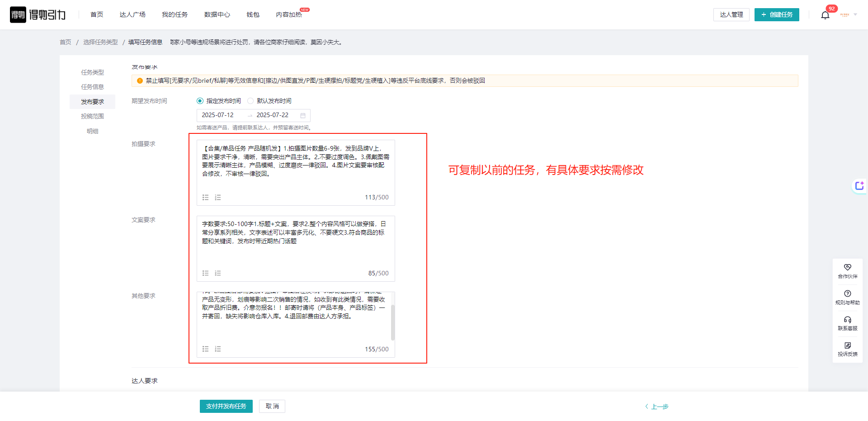Expand the user account dropdown arrow
The image size is (868, 421).
855,14
